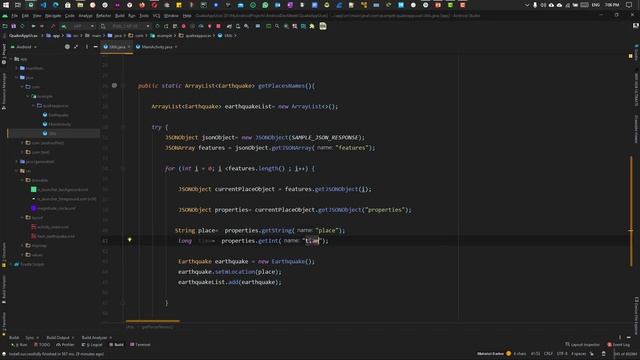This screenshot has height=360, width=640.
Task: Toggle the Build Variants side tab
Action: (4, 289)
